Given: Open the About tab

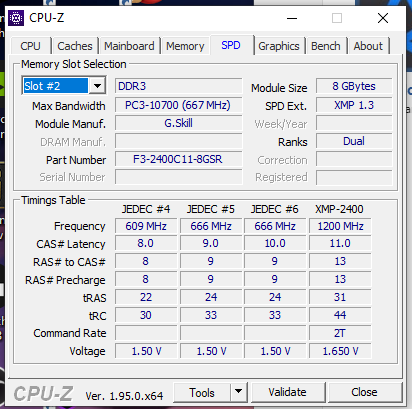Looking at the screenshot, I should [368, 46].
